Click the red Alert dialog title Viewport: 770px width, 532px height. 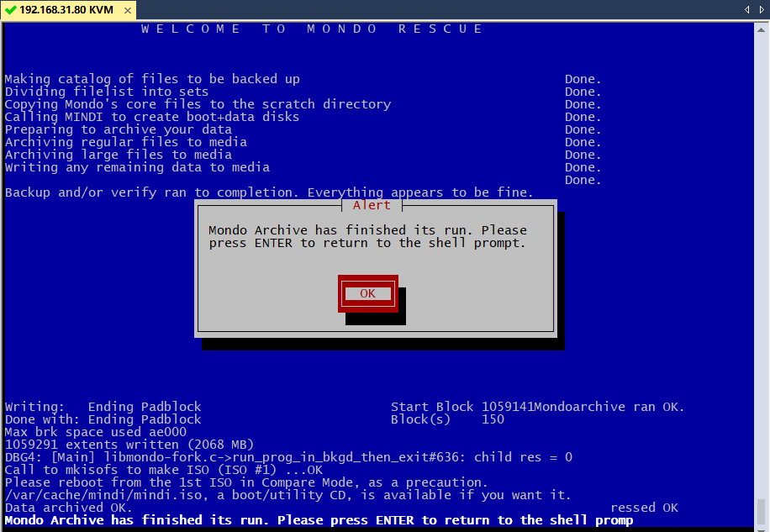(372, 205)
